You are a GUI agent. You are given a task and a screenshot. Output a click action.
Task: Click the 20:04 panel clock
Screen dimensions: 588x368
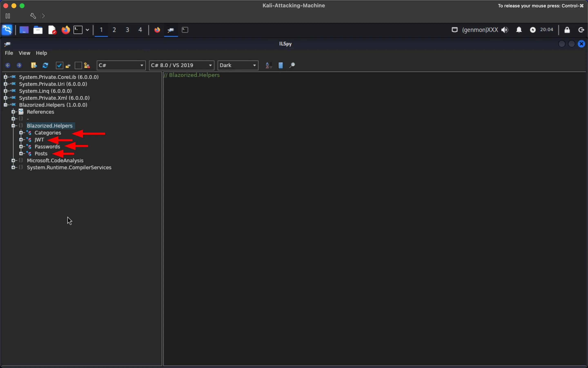pyautogui.click(x=546, y=30)
